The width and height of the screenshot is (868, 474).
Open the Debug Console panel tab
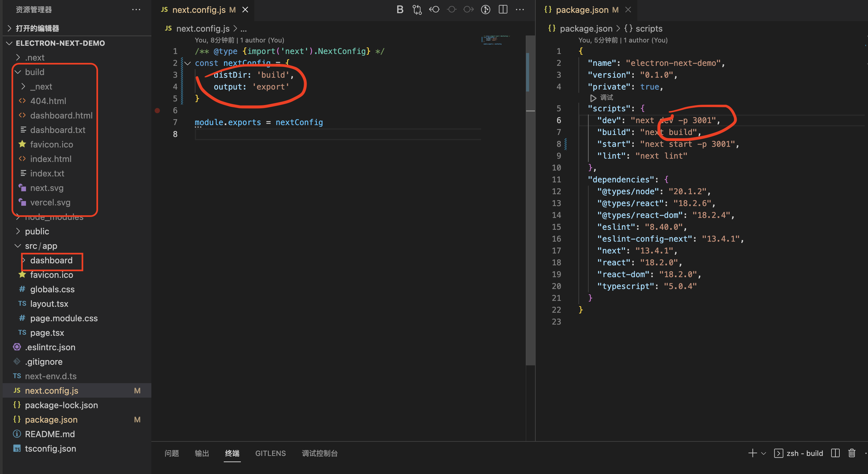tap(319, 453)
